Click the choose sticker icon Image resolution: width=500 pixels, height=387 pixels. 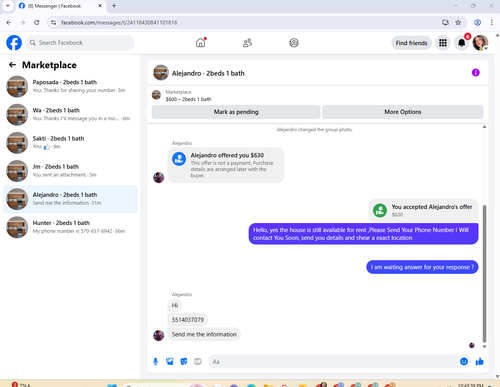coord(184,361)
